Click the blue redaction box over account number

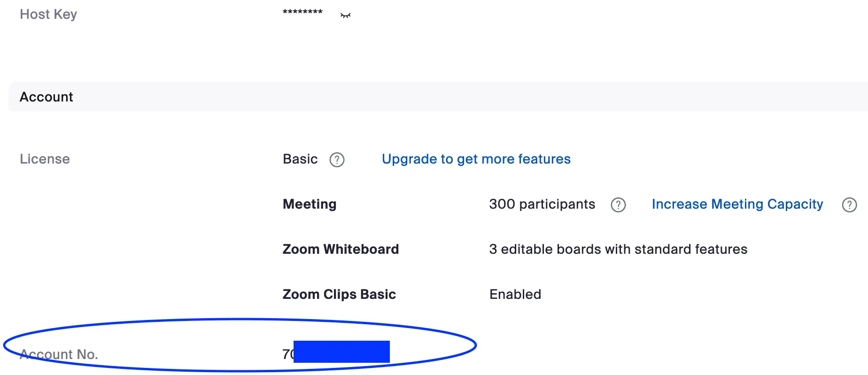tap(341, 352)
